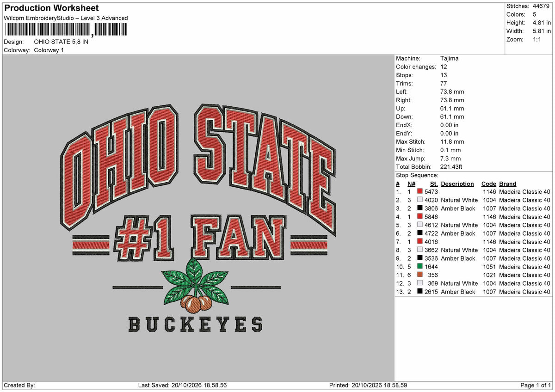
Task: Select the Colors value '5'
Action: point(535,14)
